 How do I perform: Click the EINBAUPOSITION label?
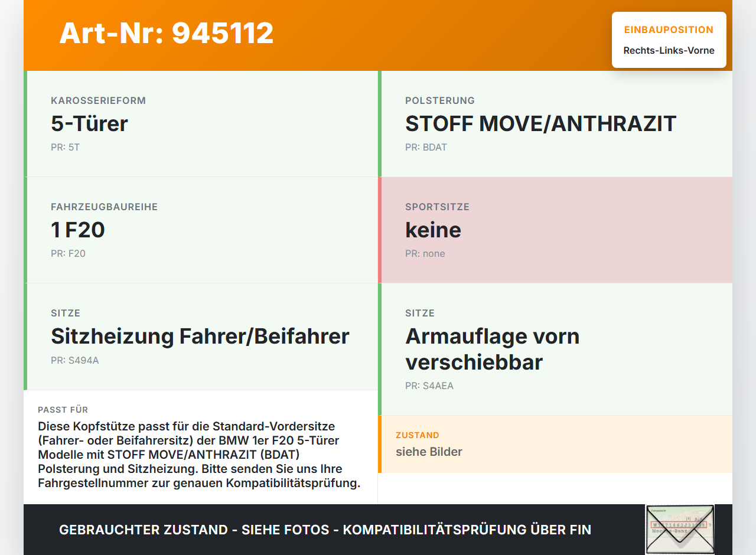coord(669,30)
